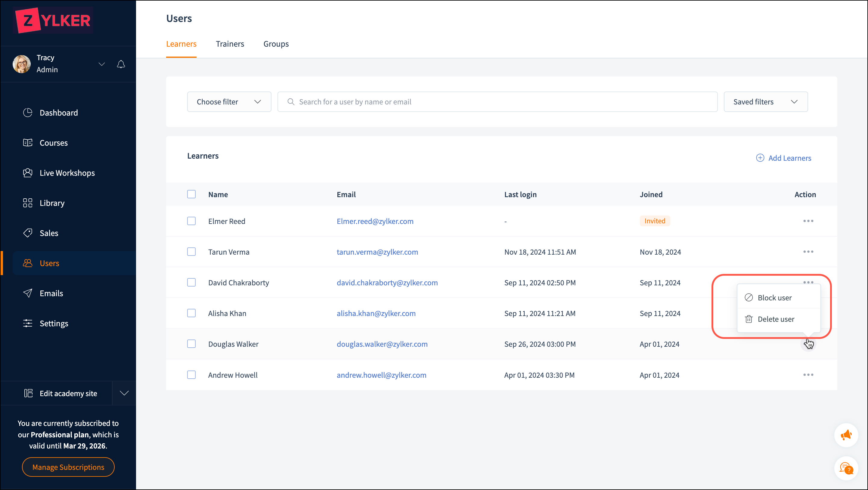
Task: Open three-dot actions for Elmer Reed
Action: [x=808, y=221]
